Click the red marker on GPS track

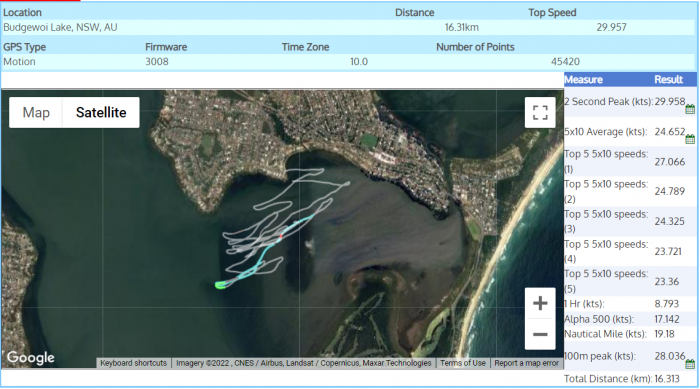tap(281, 236)
